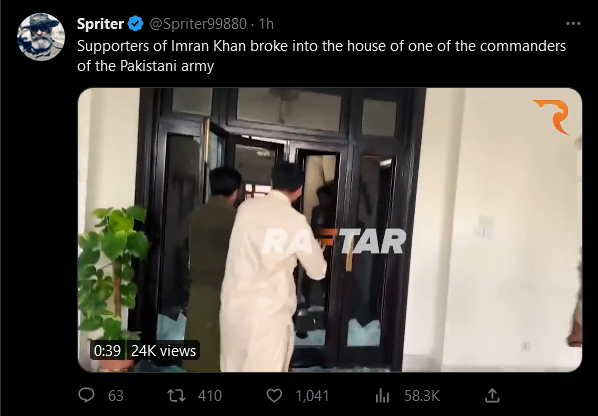Click the 24K views label on video
598x416 pixels.
[x=163, y=350]
